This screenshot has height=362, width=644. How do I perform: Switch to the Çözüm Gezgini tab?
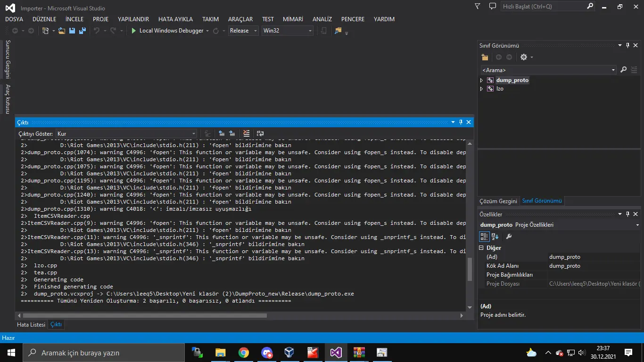point(498,201)
